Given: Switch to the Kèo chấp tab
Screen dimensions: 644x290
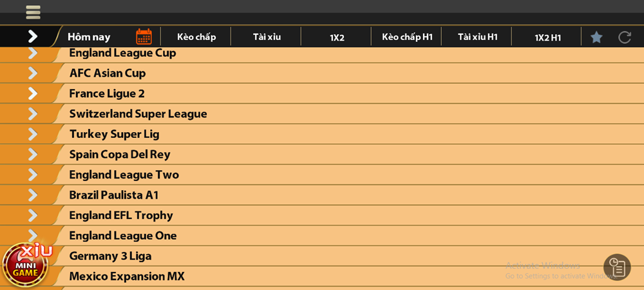Looking at the screenshot, I should tap(196, 37).
